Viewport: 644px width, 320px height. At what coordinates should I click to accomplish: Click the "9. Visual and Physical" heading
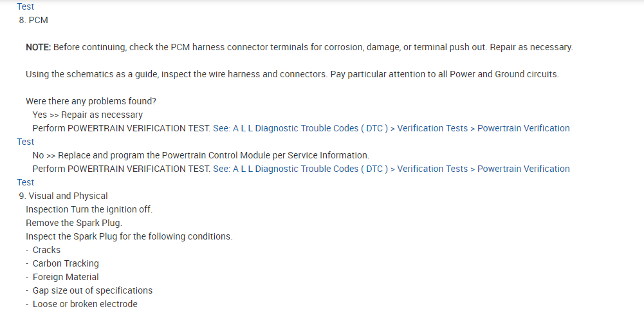tap(64, 196)
